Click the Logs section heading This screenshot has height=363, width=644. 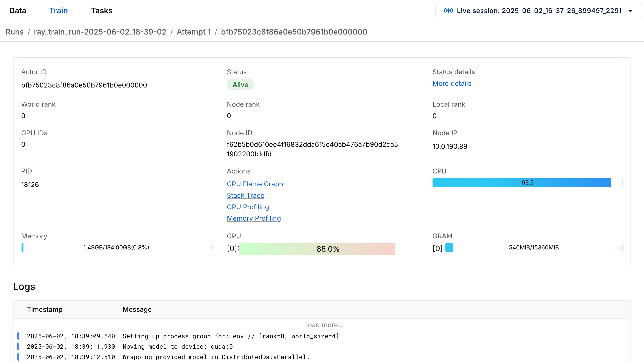(x=24, y=287)
